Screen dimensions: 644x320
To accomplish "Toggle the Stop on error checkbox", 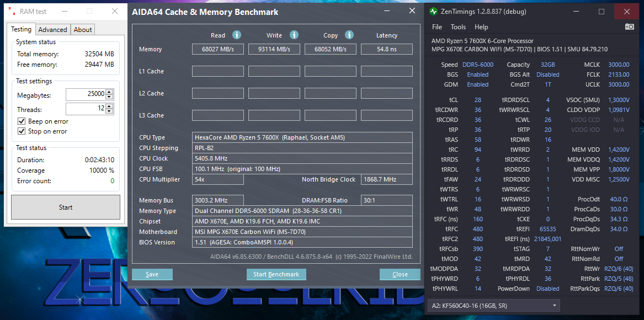I will (22, 131).
